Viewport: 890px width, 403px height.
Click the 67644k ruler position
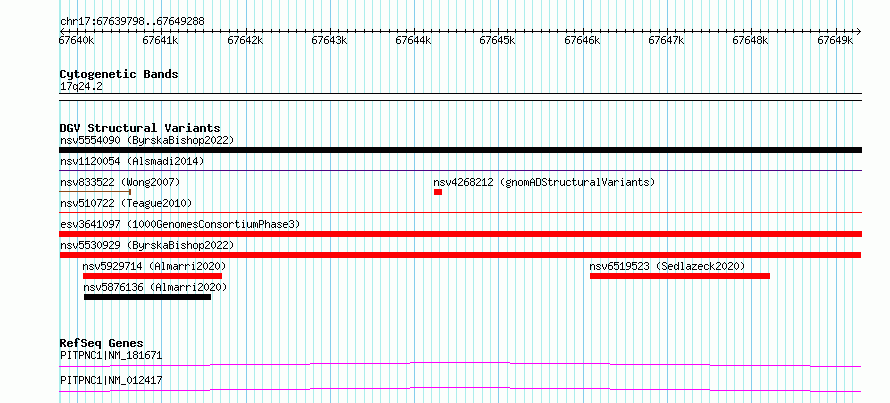click(414, 40)
